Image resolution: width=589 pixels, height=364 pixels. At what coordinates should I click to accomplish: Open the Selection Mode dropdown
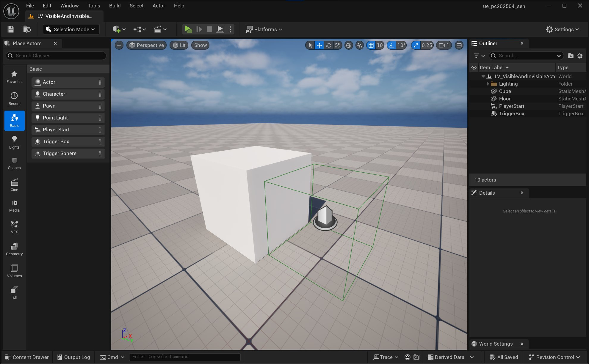click(x=71, y=29)
